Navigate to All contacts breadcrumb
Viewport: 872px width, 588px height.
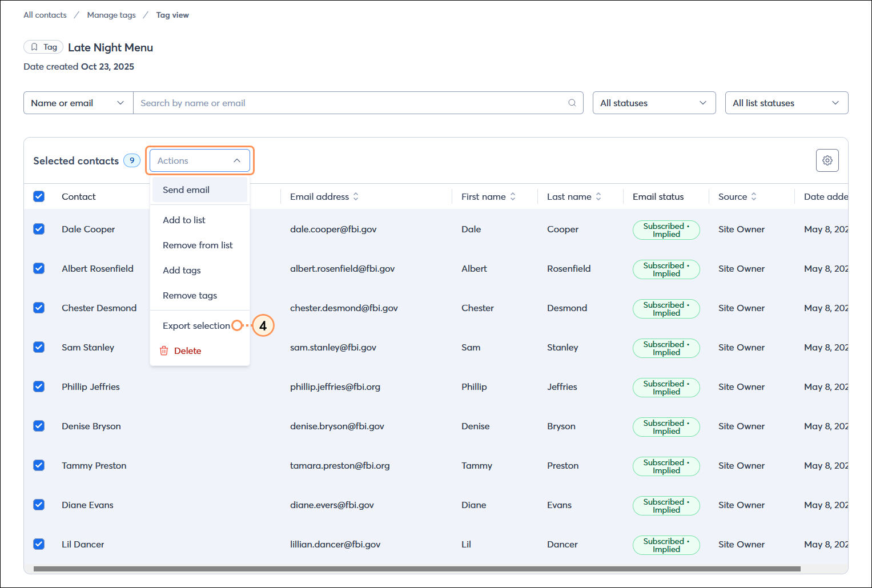point(45,15)
